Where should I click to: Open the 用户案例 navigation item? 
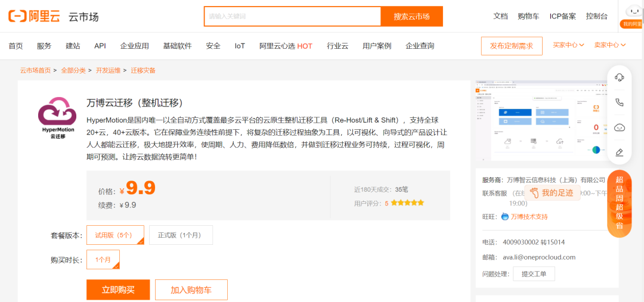377,46
